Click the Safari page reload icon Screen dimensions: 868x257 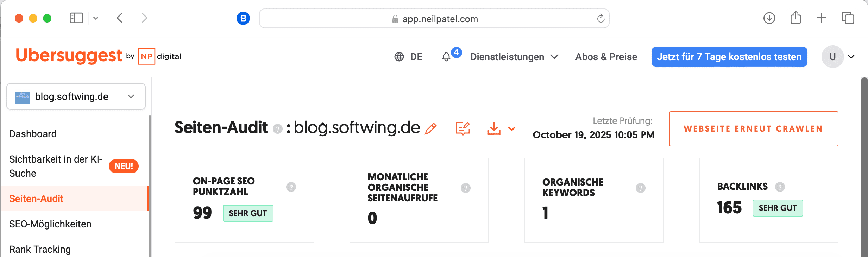(600, 18)
